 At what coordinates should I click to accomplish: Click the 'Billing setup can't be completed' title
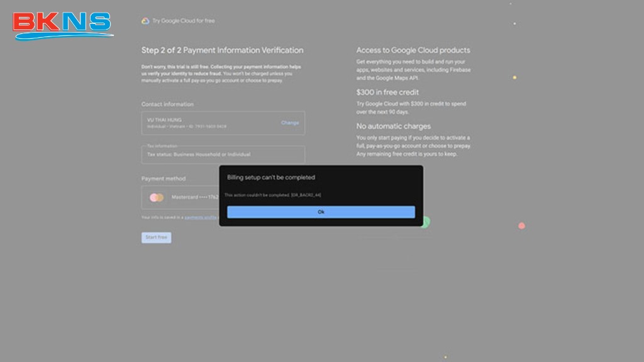coord(271,177)
